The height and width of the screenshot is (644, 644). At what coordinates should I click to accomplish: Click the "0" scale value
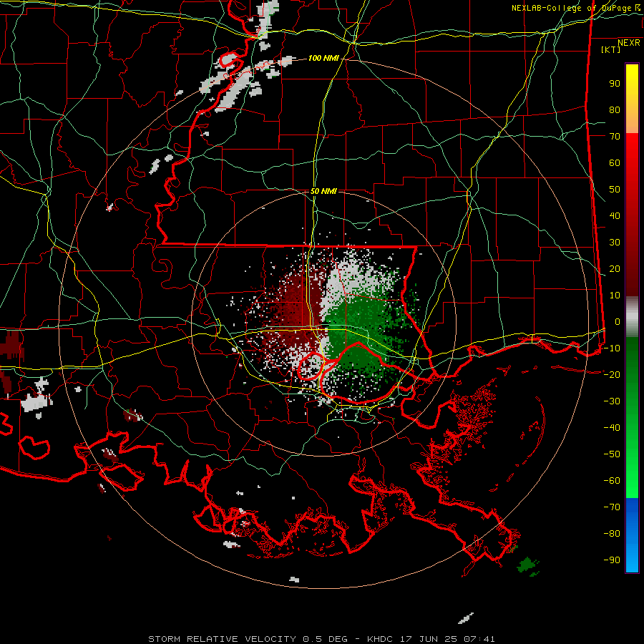618,322
